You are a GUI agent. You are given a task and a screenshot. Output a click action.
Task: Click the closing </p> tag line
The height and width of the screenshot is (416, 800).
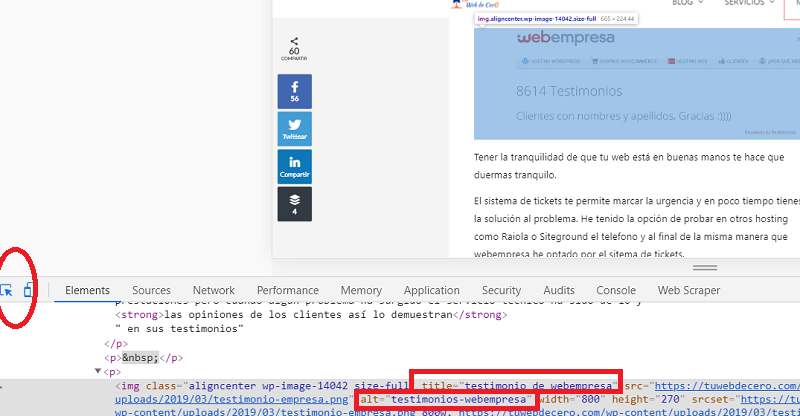click(x=116, y=344)
